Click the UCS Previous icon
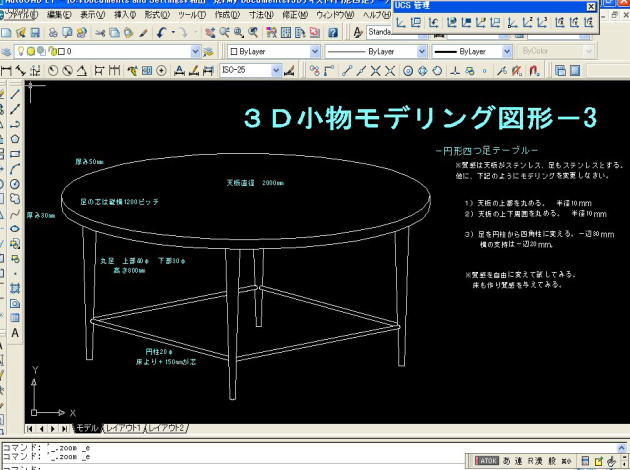The width and height of the screenshot is (630, 470). point(433,22)
